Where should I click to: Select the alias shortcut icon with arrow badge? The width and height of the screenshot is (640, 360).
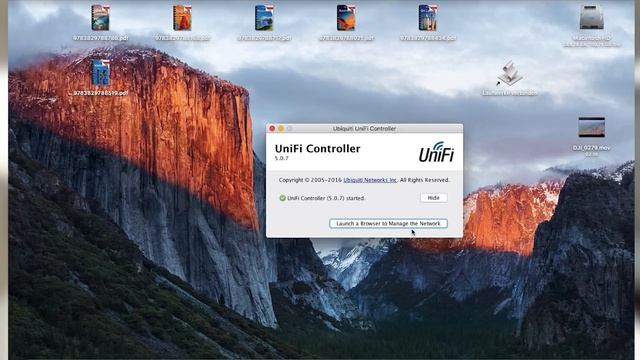point(509,73)
